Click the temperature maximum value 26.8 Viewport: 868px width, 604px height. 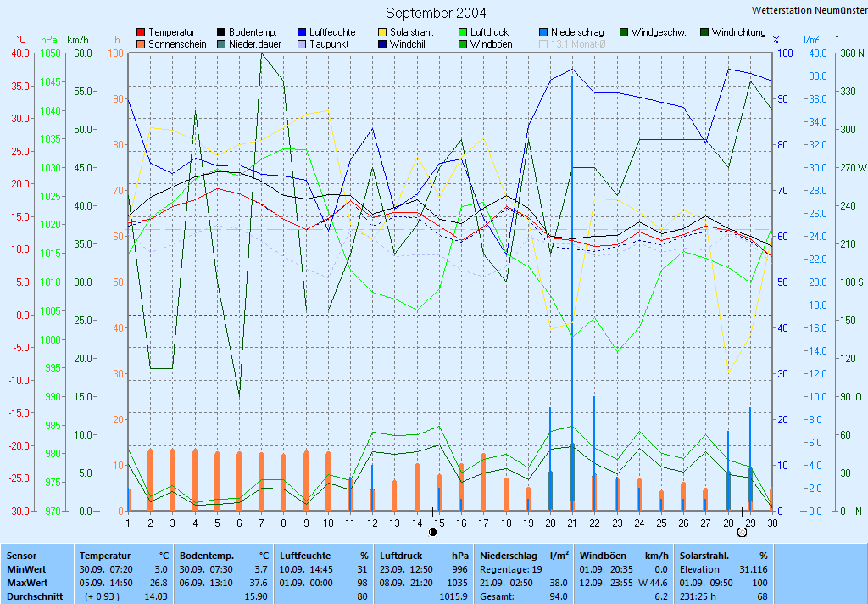pos(159,583)
